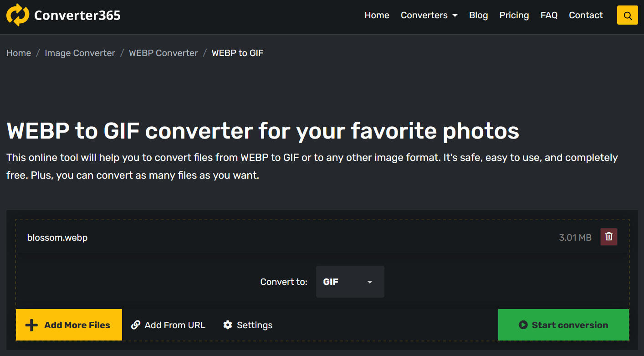This screenshot has width=644, height=356.
Task: Open the Blog page from navigation
Action: pyautogui.click(x=478, y=15)
